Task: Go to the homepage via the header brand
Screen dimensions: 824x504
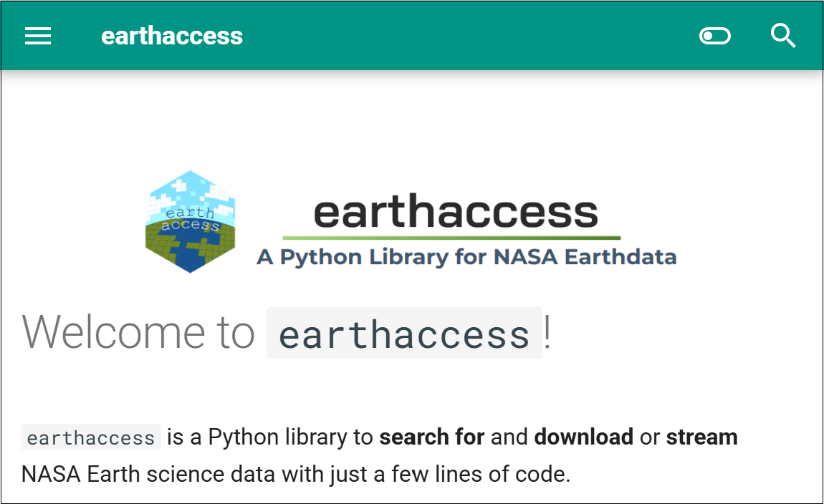Action: click(x=172, y=35)
